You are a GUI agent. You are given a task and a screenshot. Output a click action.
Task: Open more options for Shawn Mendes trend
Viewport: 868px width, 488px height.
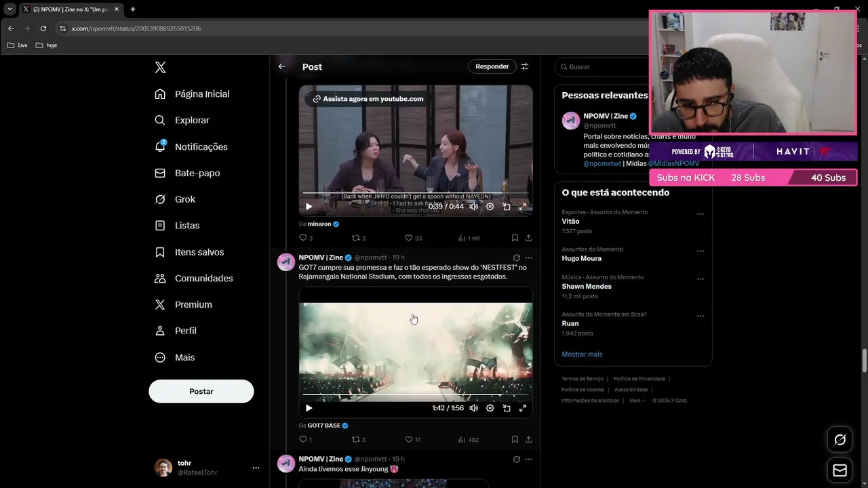click(x=701, y=279)
